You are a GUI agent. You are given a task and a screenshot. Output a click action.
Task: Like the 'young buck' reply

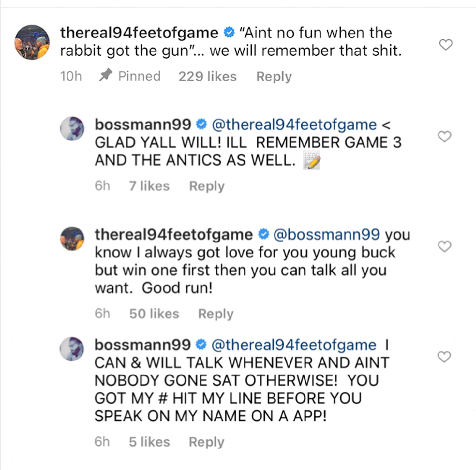click(444, 246)
